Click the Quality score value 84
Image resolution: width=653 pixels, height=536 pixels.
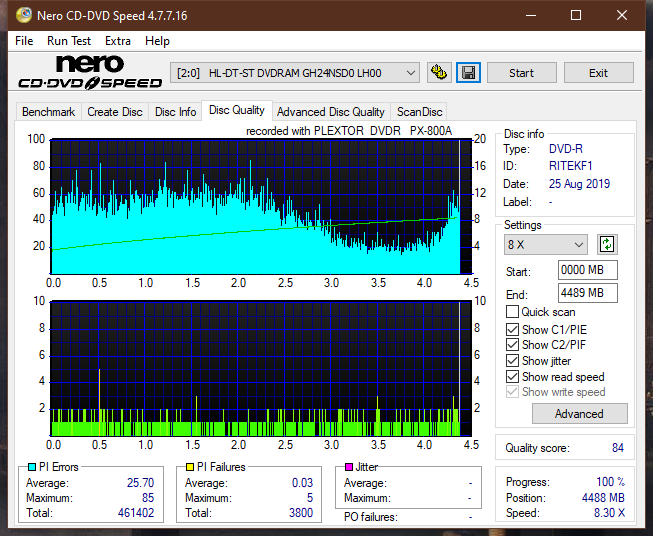(x=618, y=448)
